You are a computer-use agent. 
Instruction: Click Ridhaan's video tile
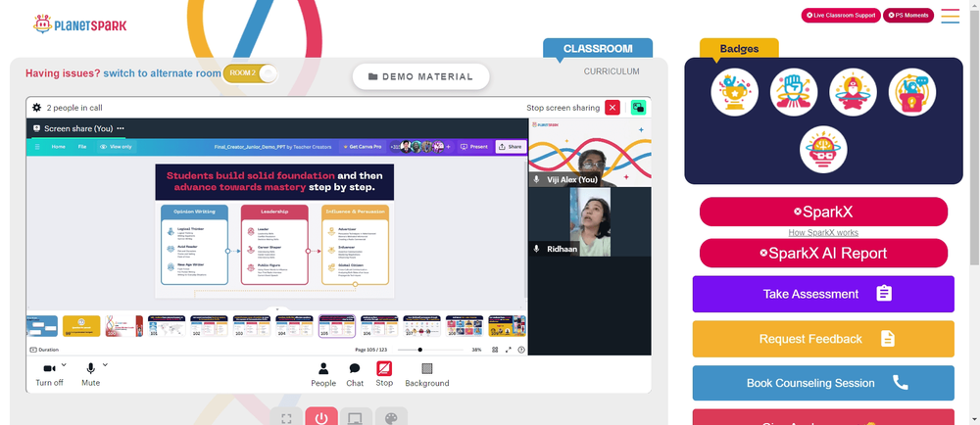point(590,221)
